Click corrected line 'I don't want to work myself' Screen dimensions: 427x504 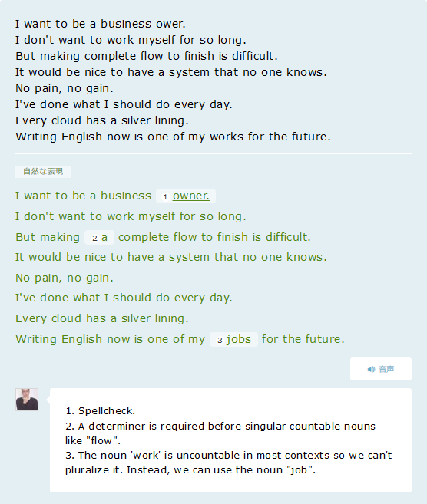131,216
